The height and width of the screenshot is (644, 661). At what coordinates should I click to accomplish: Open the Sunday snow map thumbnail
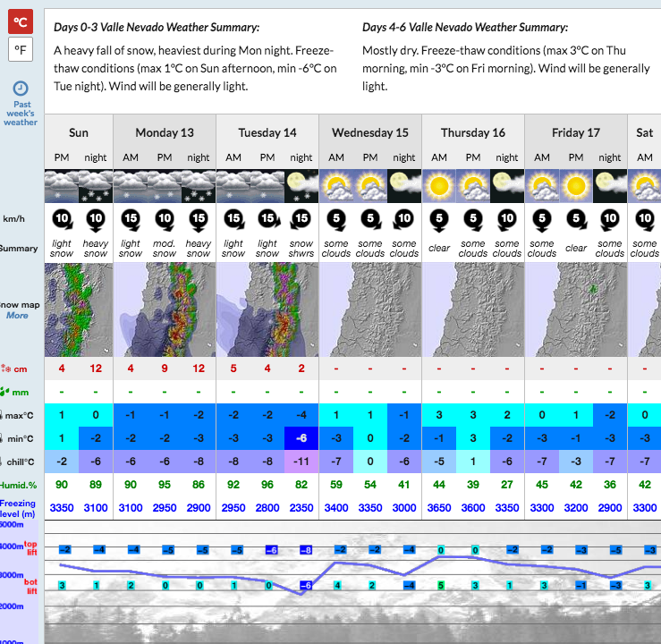point(79,309)
